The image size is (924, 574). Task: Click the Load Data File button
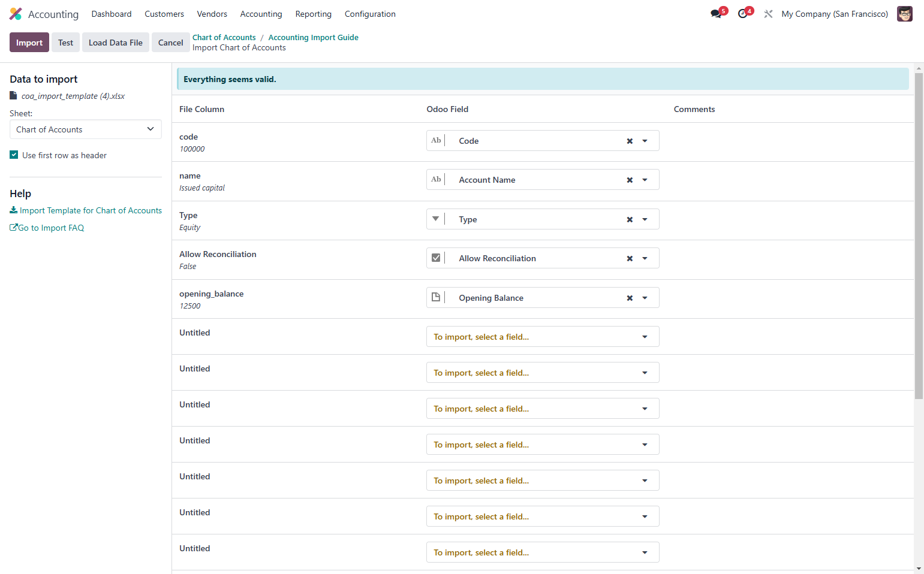pos(116,43)
